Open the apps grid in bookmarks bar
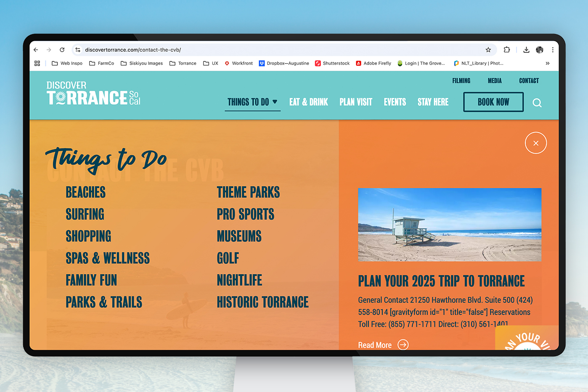Image resolution: width=588 pixels, height=392 pixels. coord(37,64)
